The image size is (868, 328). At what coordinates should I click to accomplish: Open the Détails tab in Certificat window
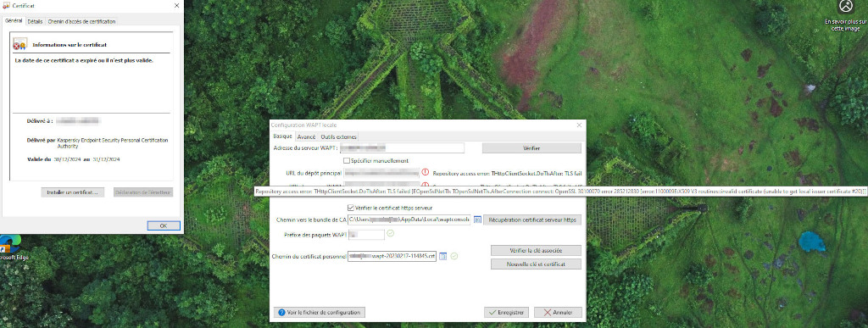pos(36,21)
